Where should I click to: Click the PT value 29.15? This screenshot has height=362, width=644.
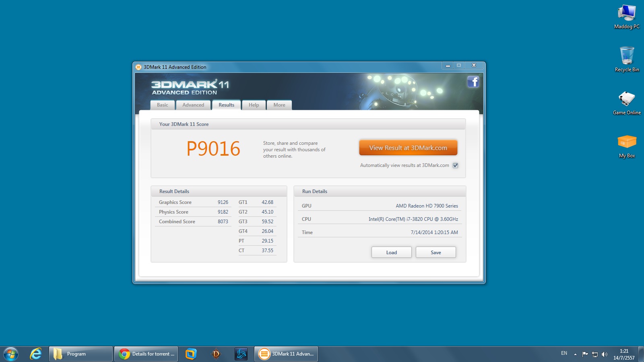[267, 241]
